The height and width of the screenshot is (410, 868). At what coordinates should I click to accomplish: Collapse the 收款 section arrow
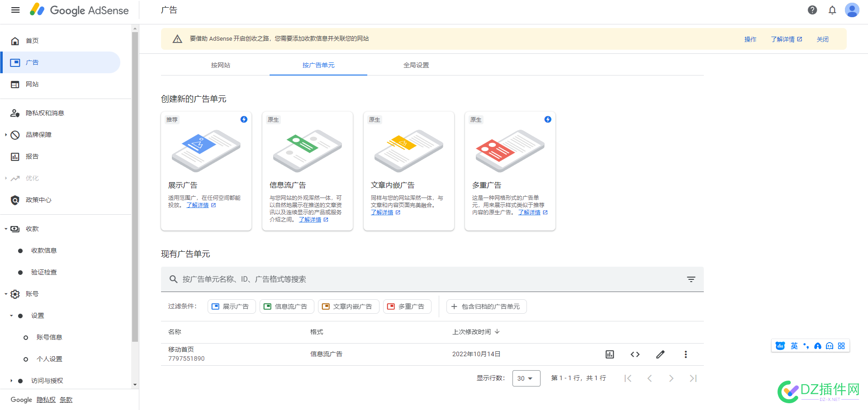6,229
